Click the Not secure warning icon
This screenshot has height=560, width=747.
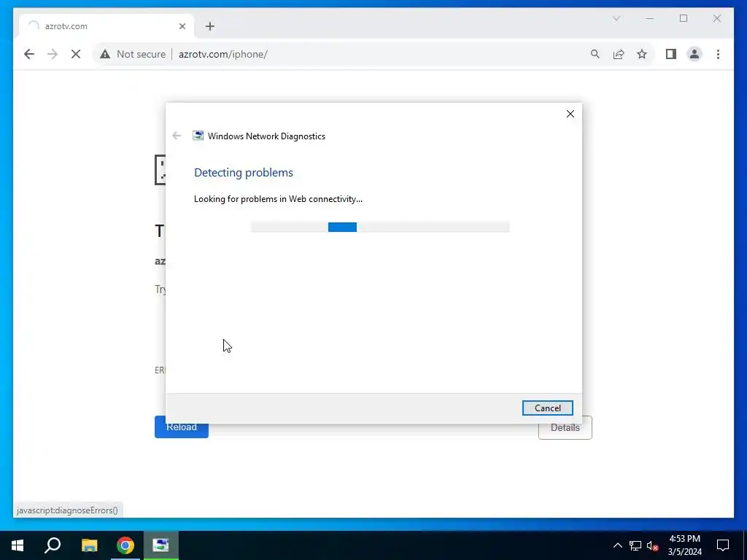(105, 54)
